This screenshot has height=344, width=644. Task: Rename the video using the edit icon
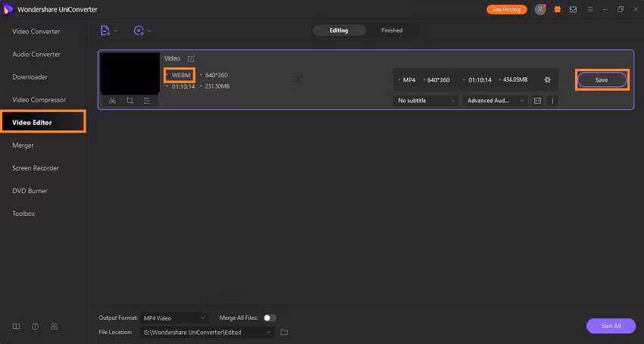click(191, 59)
